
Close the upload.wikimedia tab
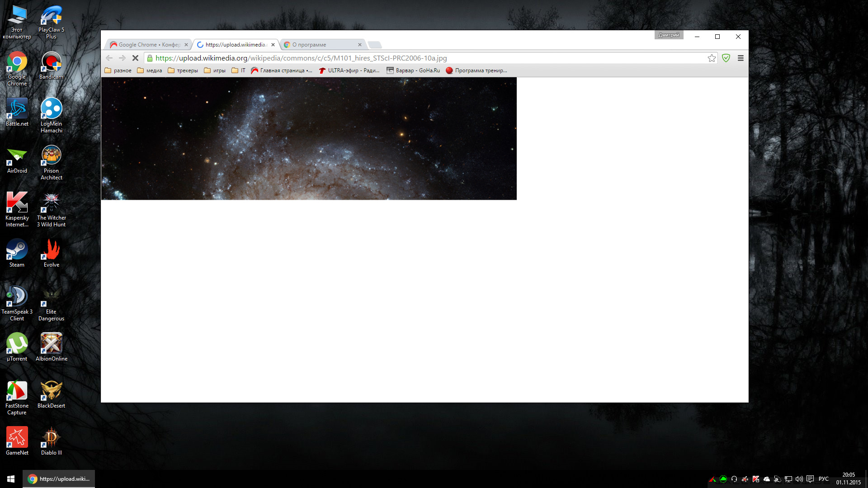[x=273, y=45]
